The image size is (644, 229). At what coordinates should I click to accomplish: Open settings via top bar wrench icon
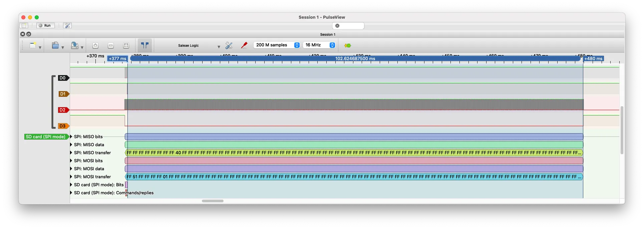point(67,25)
